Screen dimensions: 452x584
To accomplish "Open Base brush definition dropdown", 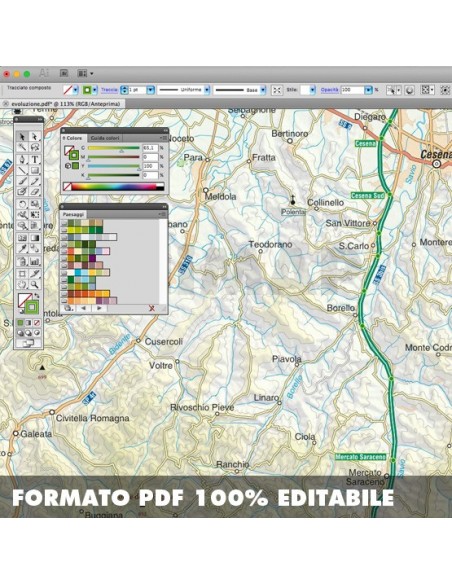I will pyautogui.click(x=263, y=90).
